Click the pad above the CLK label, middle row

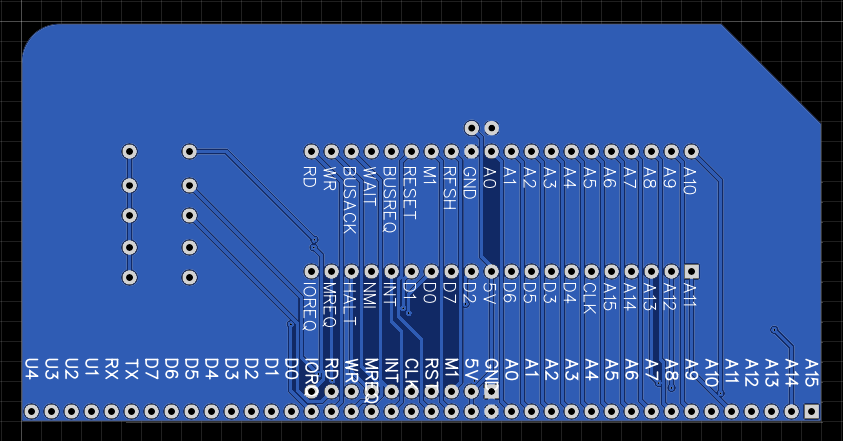pos(591,272)
